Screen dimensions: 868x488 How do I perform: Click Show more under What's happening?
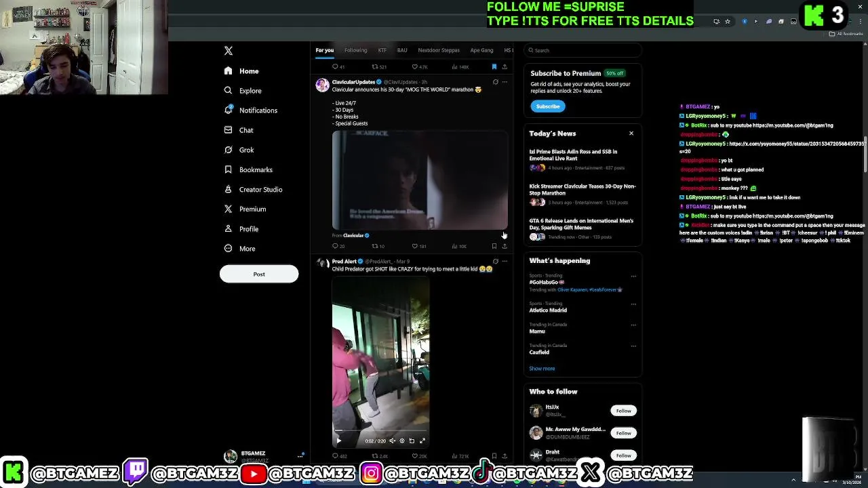[542, 369]
